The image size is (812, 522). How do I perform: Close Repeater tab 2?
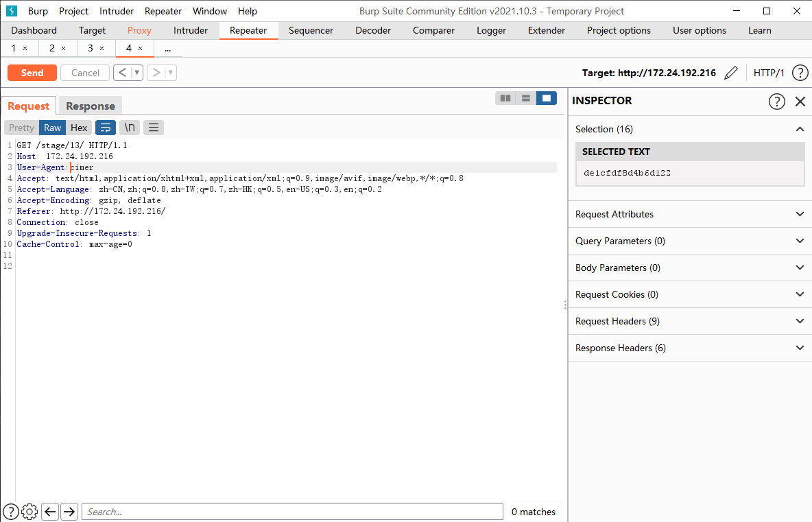click(63, 48)
